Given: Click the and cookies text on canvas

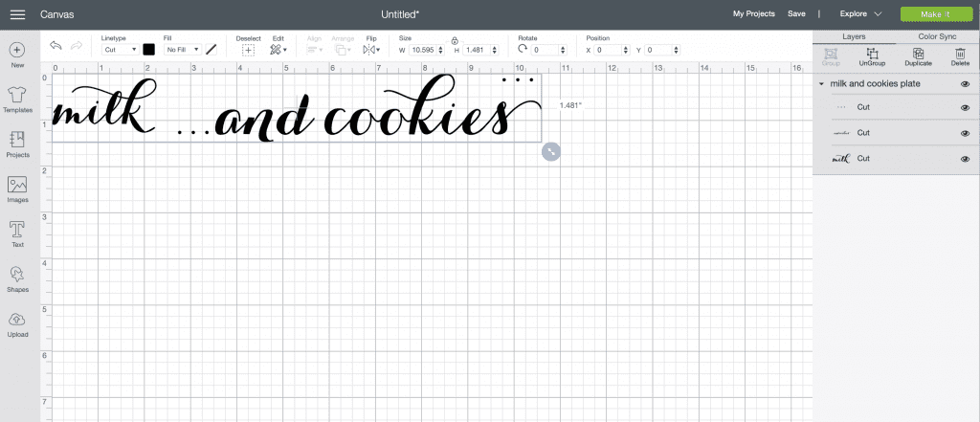Looking at the screenshot, I should (x=378, y=107).
